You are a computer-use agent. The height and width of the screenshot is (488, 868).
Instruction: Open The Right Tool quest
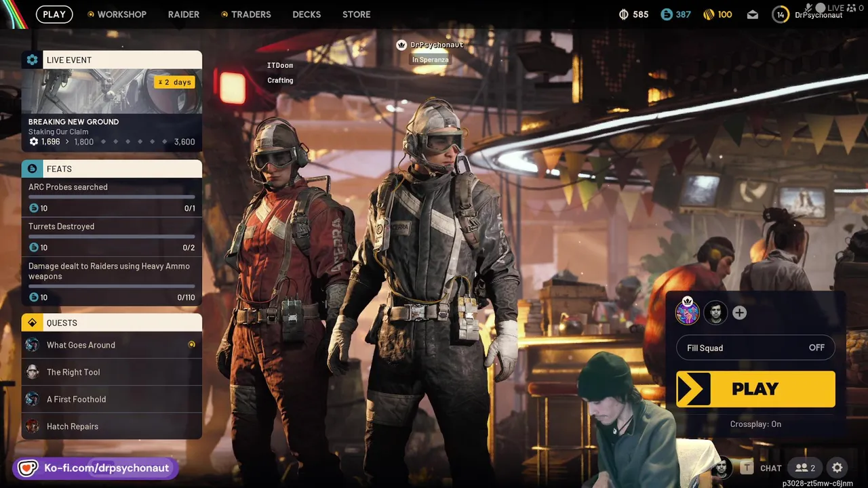(112, 372)
